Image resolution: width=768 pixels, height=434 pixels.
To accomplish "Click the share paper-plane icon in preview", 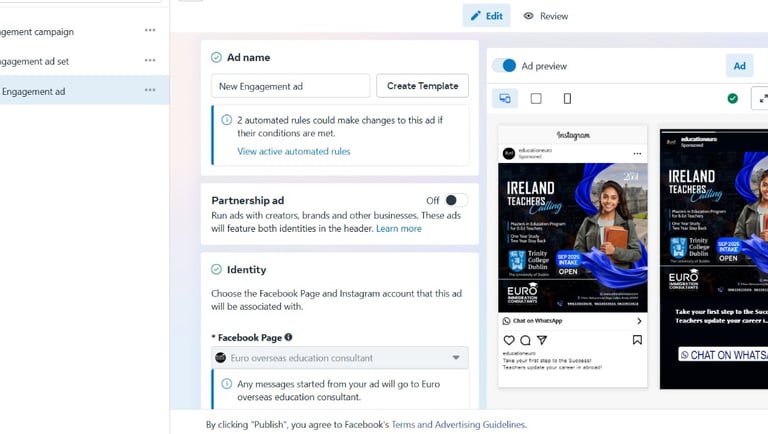I will pyautogui.click(x=542, y=340).
